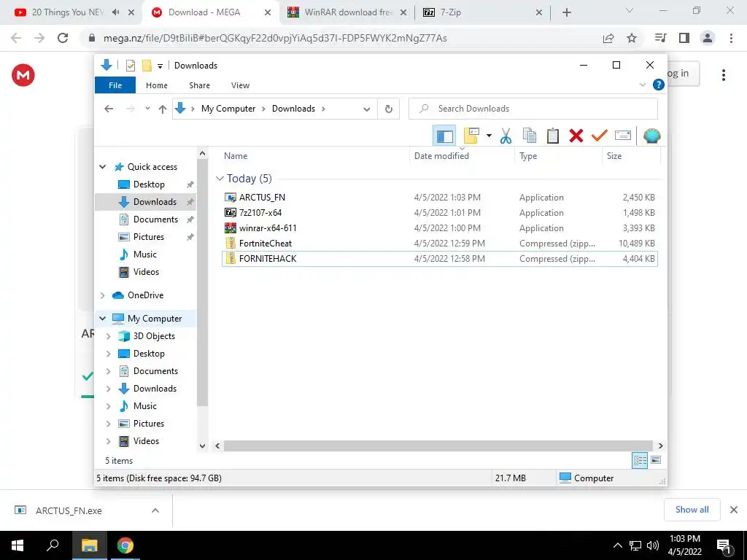Screen dimensions: 747x560
Task: Collapse the Quick access tree node
Action: tap(102, 167)
